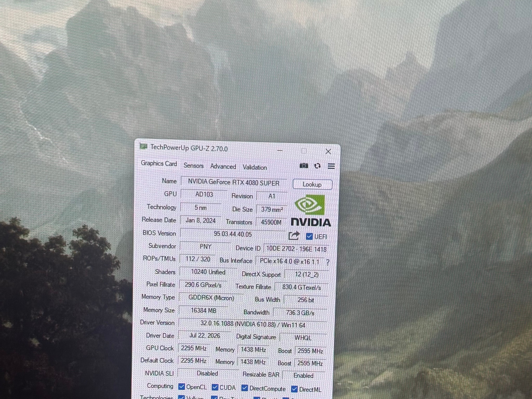532x399 pixels.
Task: Click the Bus Interface question mark icon
Action: click(328, 262)
